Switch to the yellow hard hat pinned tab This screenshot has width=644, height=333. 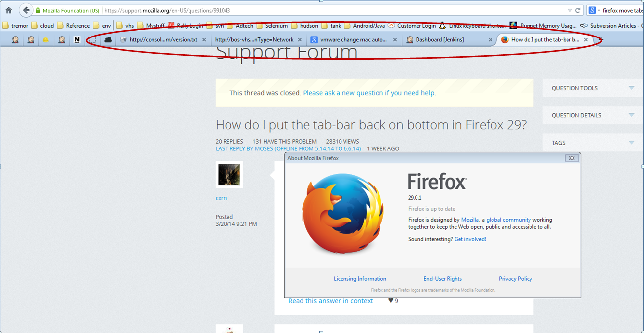(x=46, y=40)
